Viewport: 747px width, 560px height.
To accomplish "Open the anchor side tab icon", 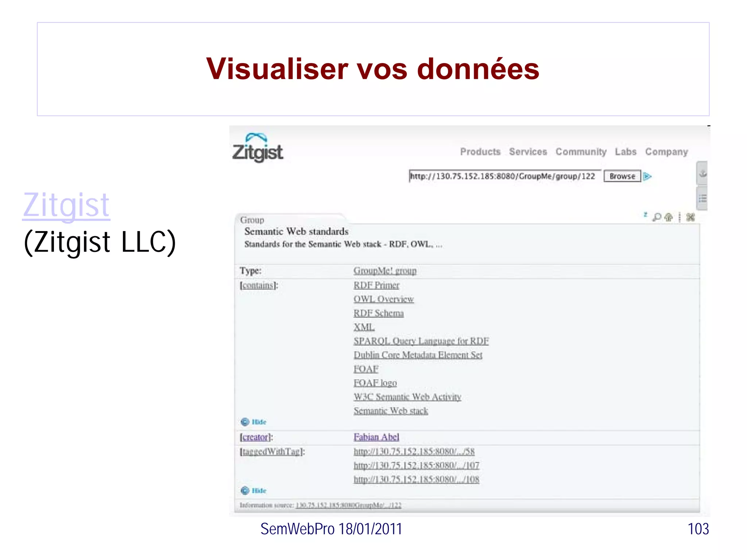I will (703, 173).
